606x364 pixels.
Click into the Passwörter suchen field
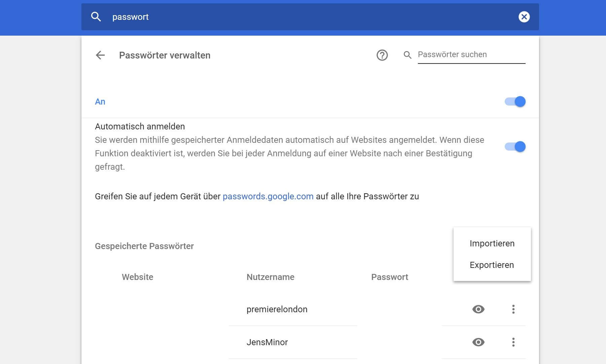(471, 55)
